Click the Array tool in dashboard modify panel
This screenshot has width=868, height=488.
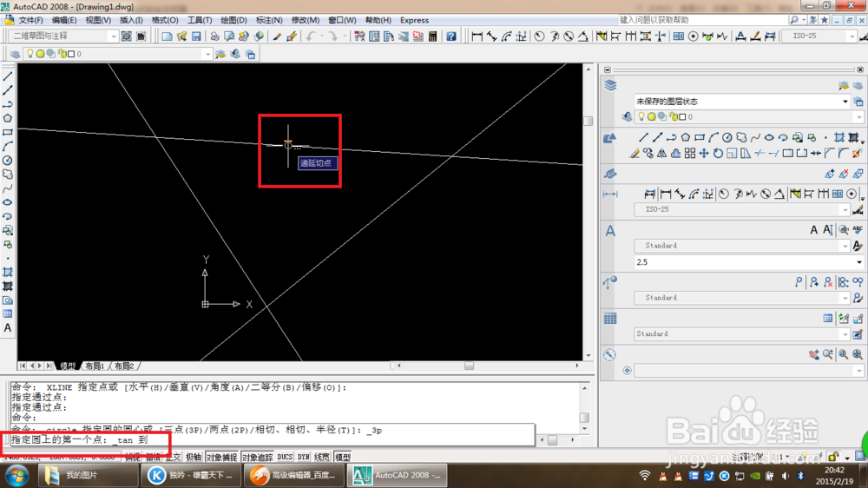click(690, 154)
